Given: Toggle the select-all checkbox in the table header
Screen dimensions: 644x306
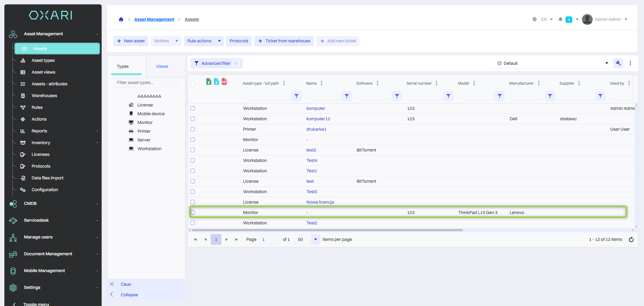Looking at the screenshot, I should 193,83.
